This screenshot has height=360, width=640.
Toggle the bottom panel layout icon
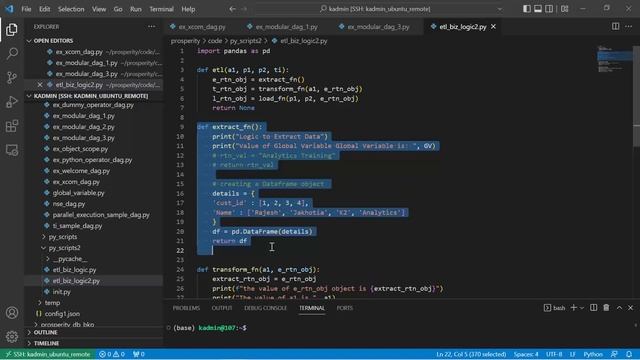[x=538, y=9]
